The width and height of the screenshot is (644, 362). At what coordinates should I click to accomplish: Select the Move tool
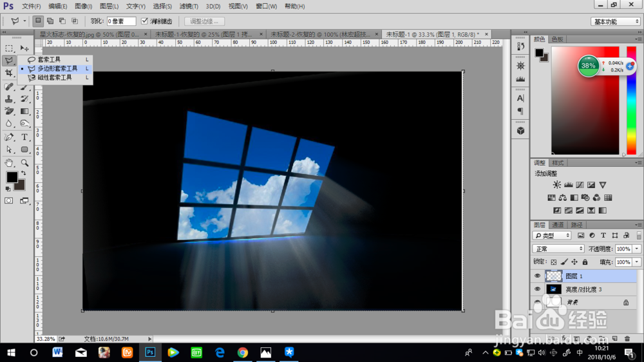pyautogui.click(x=24, y=48)
